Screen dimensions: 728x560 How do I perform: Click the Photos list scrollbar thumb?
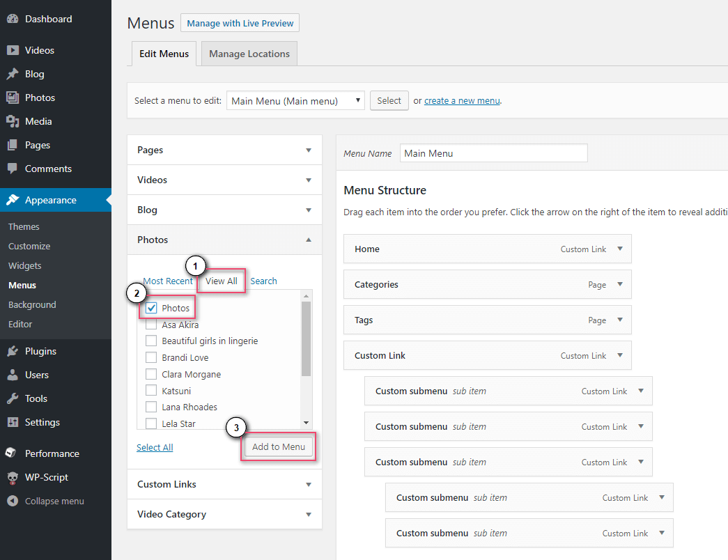pyautogui.click(x=306, y=339)
